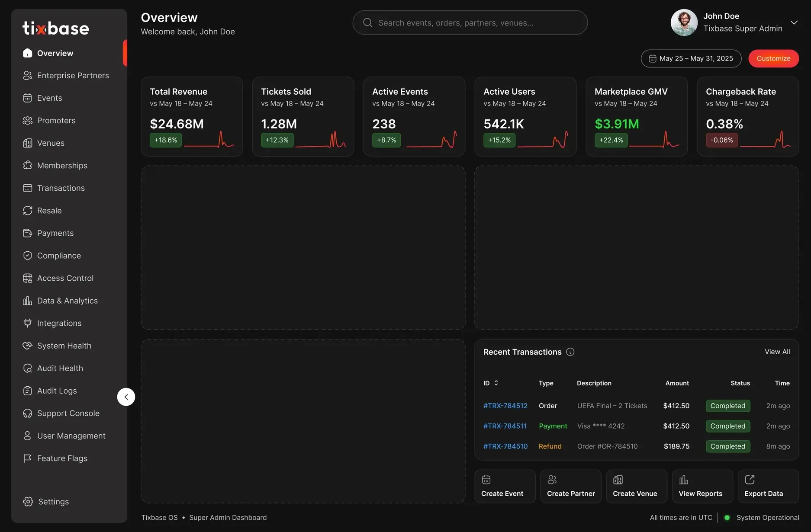
Task: Click the Venues building icon
Action: [x=27, y=143]
